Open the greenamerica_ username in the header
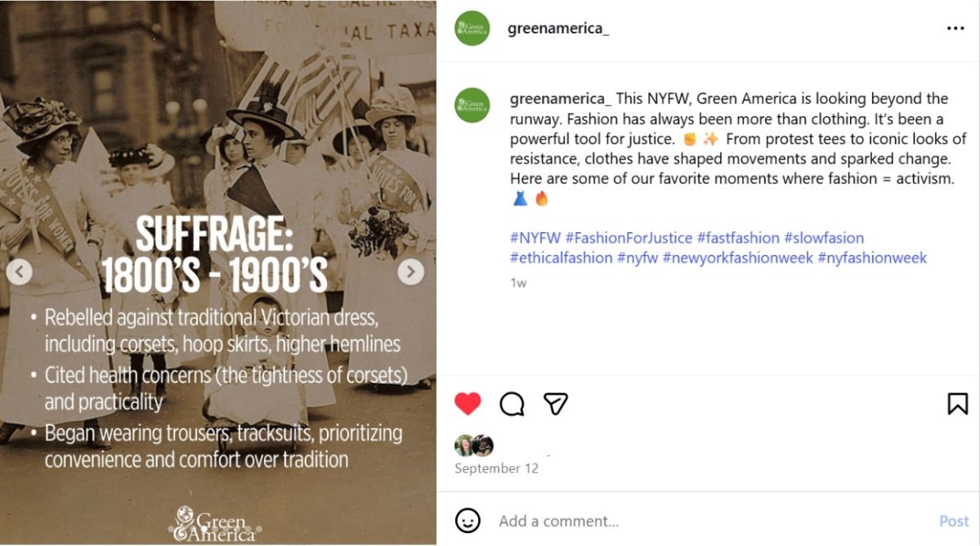 pyautogui.click(x=558, y=29)
